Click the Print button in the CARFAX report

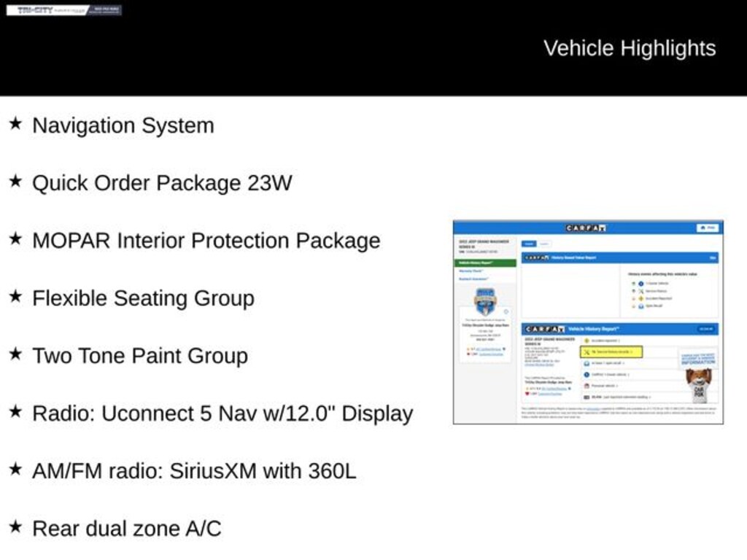(707, 228)
